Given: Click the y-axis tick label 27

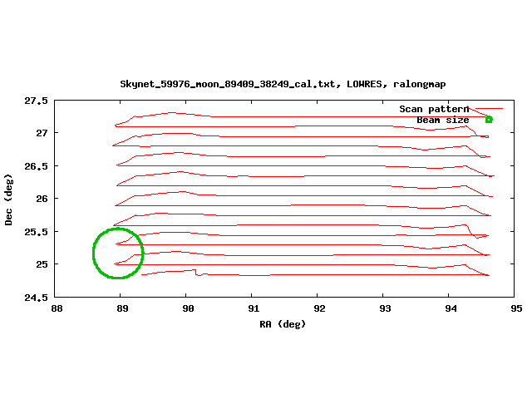Looking at the screenshot, I should (42, 133).
